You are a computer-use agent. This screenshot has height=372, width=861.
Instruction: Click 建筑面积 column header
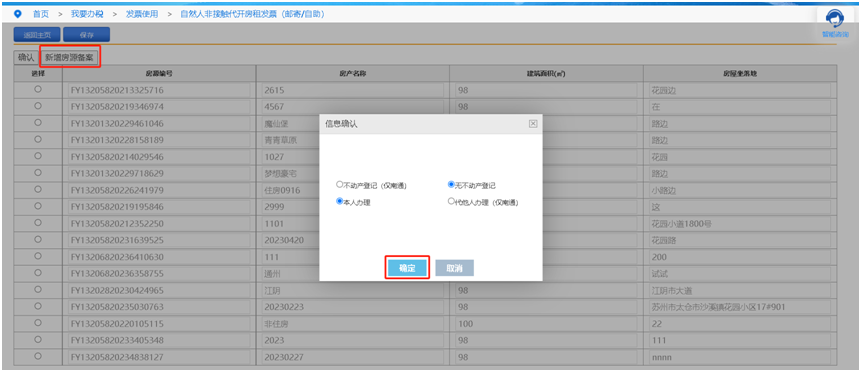546,74
